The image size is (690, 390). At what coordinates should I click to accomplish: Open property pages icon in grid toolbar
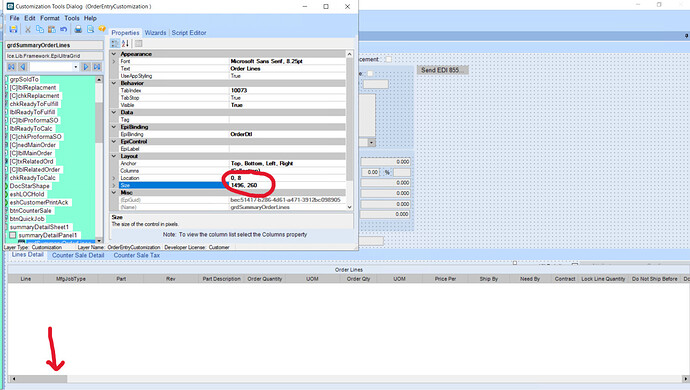(139, 43)
